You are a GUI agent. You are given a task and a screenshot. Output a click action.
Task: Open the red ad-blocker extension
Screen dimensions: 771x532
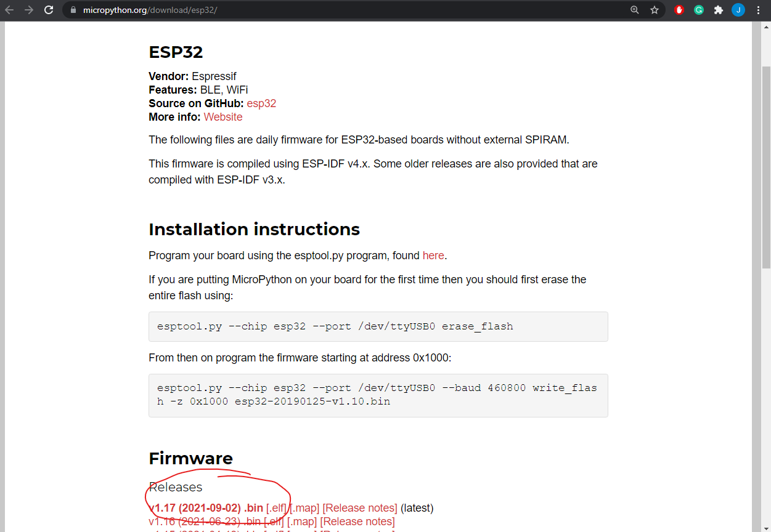pyautogui.click(x=679, y=10)
